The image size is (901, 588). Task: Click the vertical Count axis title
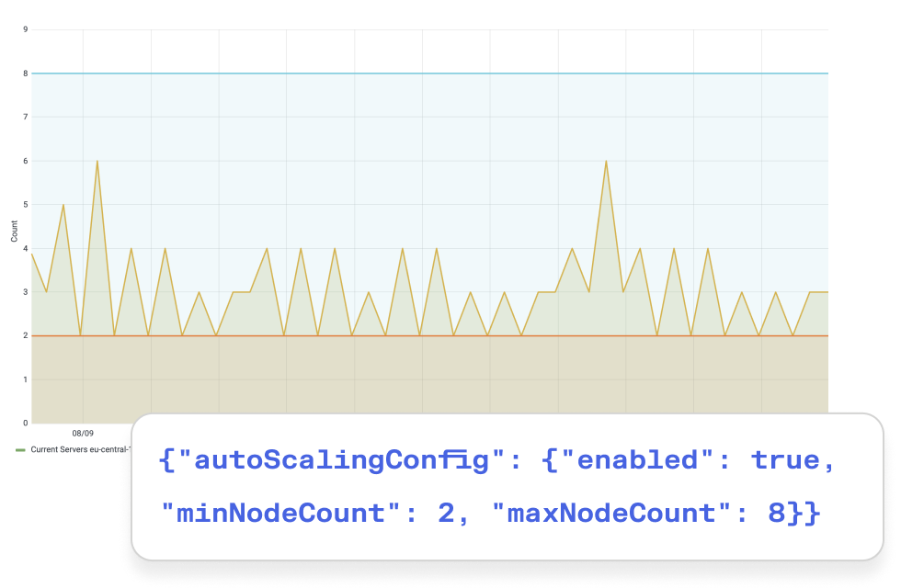click(x=15, y=231)
